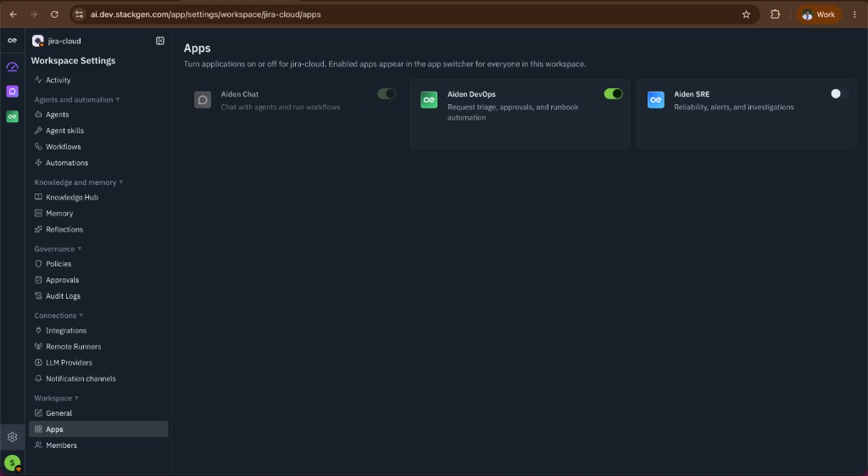868x476 pixels.
Task: Collapse the sidebar with panel toggle icon
Action: pos(160,41)
